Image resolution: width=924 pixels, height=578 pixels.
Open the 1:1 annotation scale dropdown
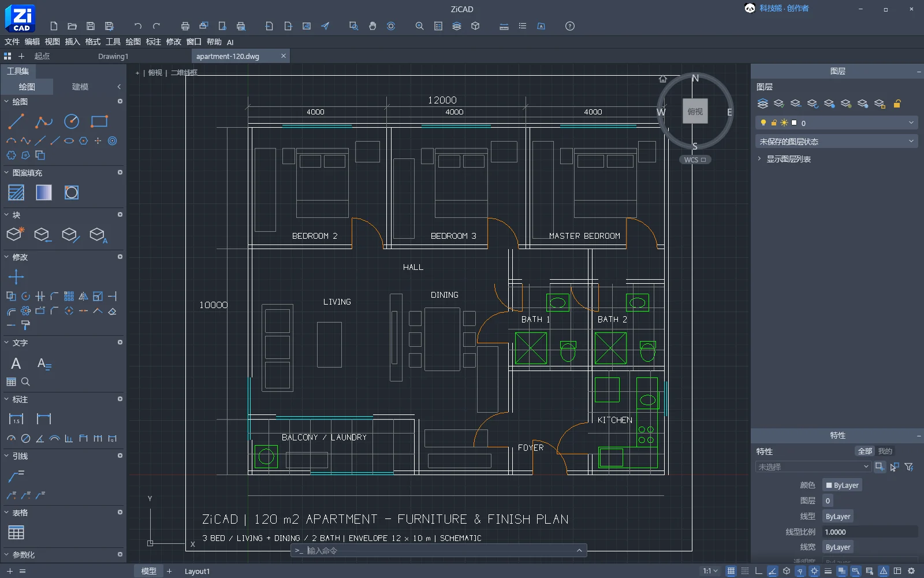[710, 571]
